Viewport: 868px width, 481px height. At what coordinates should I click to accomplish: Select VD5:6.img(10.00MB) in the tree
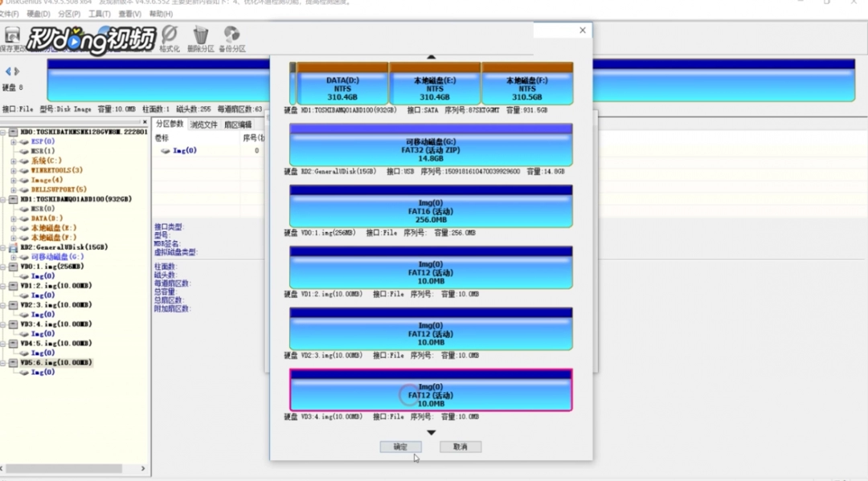pyautogui.click(x=55, y=363)
